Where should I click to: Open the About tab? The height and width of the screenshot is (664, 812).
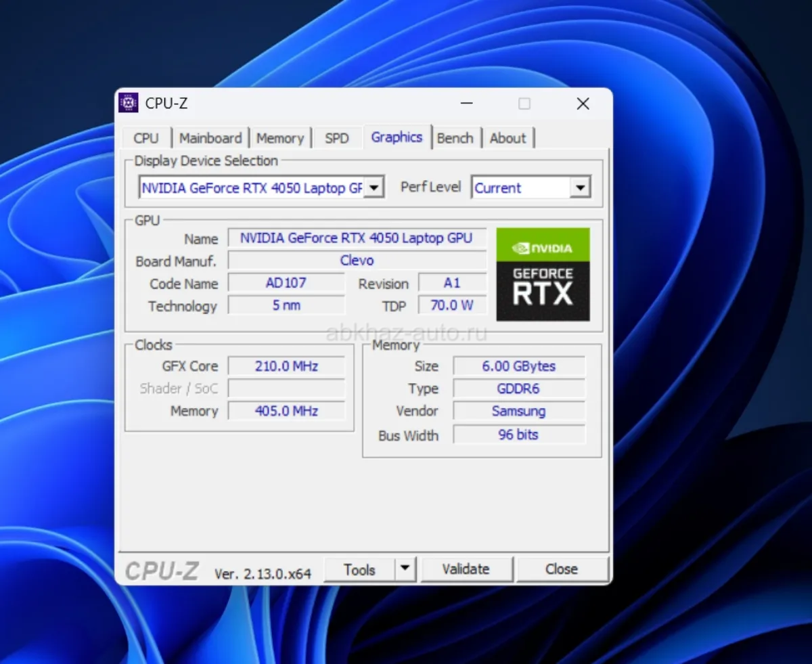(507, 138)
